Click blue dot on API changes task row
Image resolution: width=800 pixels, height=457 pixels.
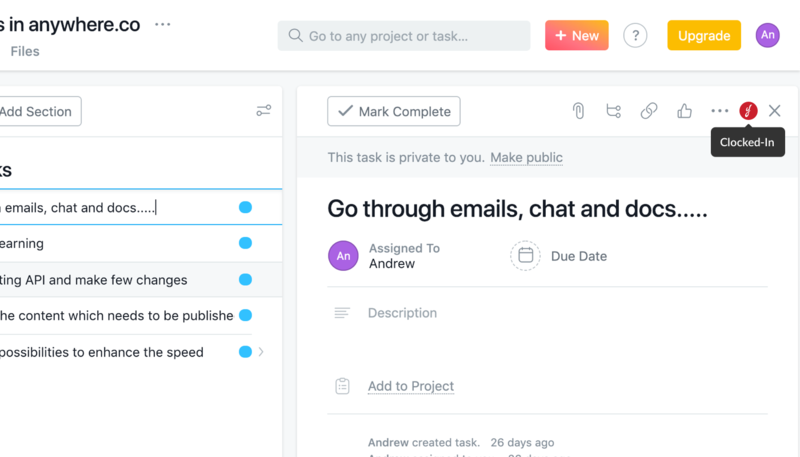245,280
